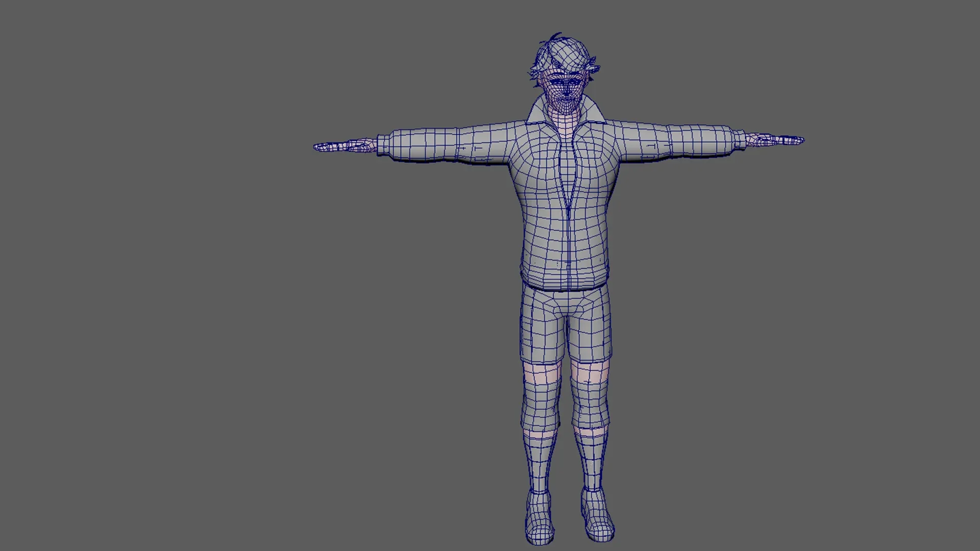980x551 pixels.
Task: Select the shoe on the left foot
Action: pyautogui.click(x=540, y=518)
